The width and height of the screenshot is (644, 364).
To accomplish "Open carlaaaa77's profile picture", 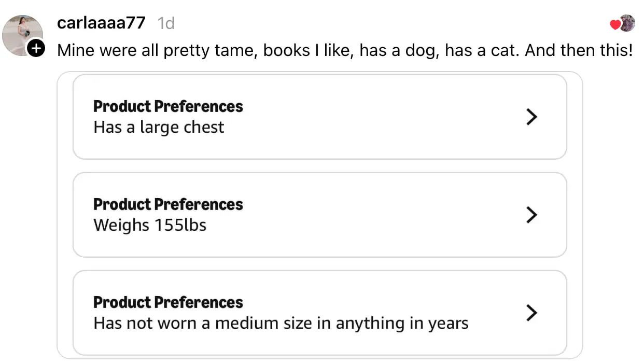I will [x=22, y=35].
